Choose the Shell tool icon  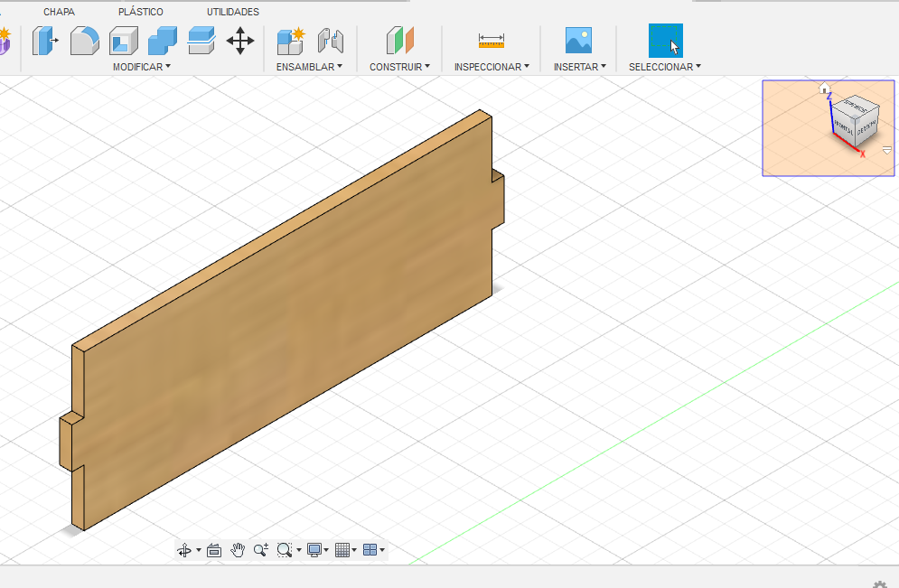[x=123, y=41]
